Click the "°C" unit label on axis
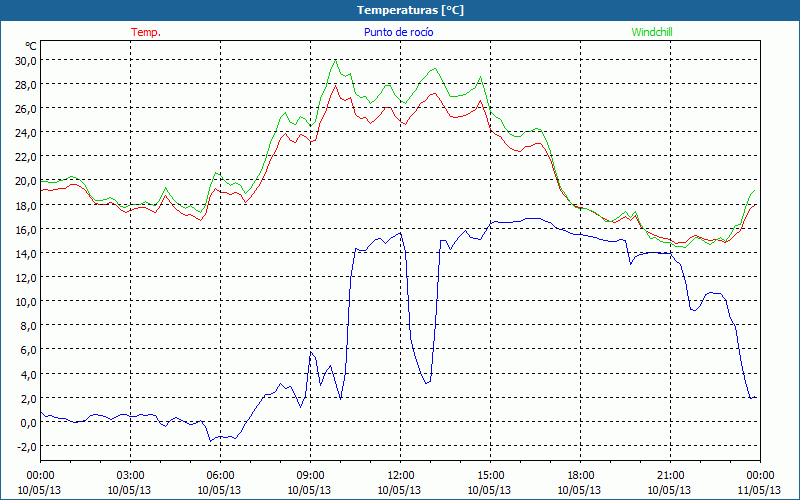Image resolution: width=800 pixels, height=500 pixels. point(31,46)
